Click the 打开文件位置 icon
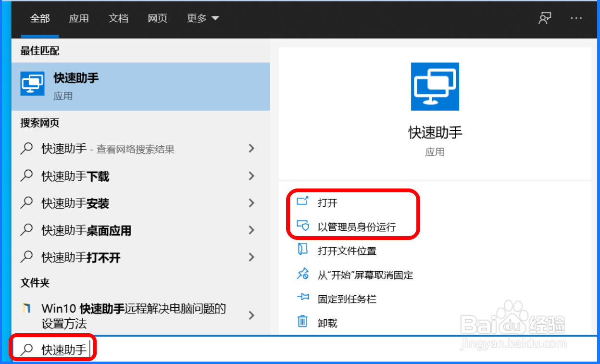This screenshot has height=364, width=600. [x=303, y=251]
